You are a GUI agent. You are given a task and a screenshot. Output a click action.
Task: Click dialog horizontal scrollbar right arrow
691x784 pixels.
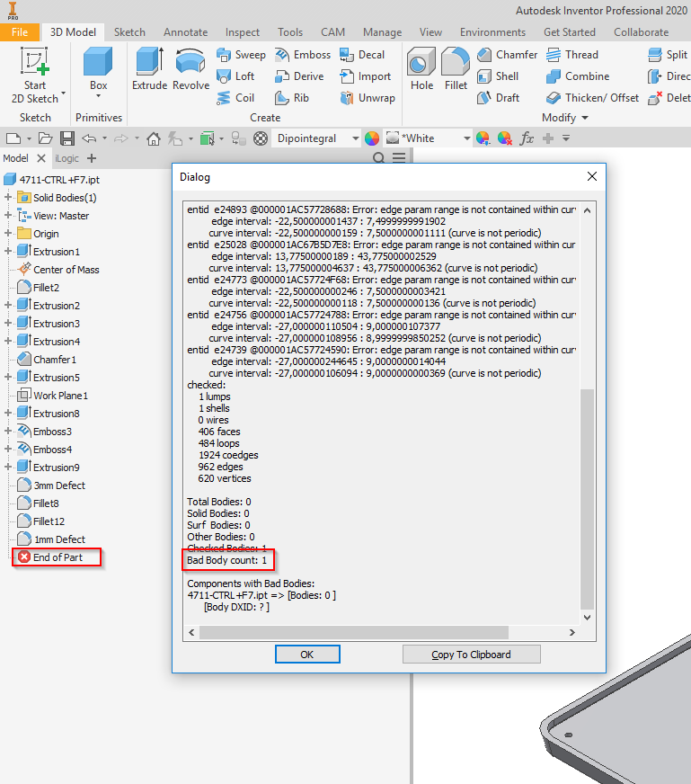coord(572,632)
